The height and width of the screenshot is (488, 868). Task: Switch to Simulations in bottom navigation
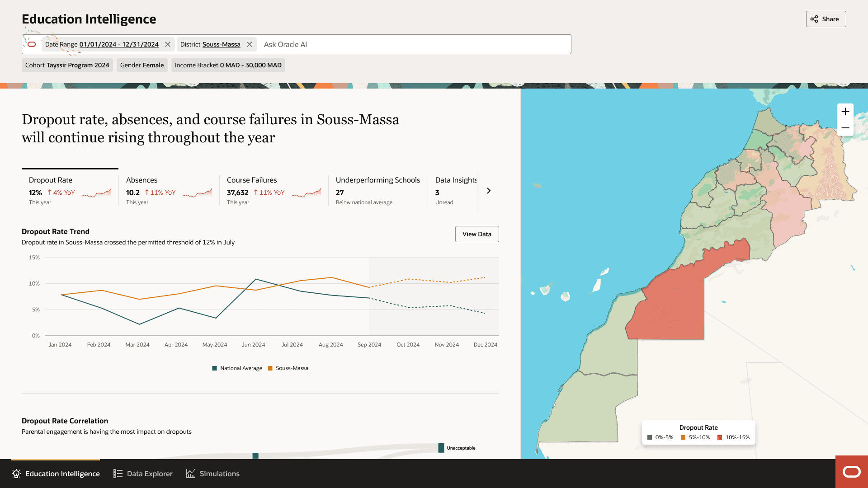pyautogui.click(x=212, y=474)
